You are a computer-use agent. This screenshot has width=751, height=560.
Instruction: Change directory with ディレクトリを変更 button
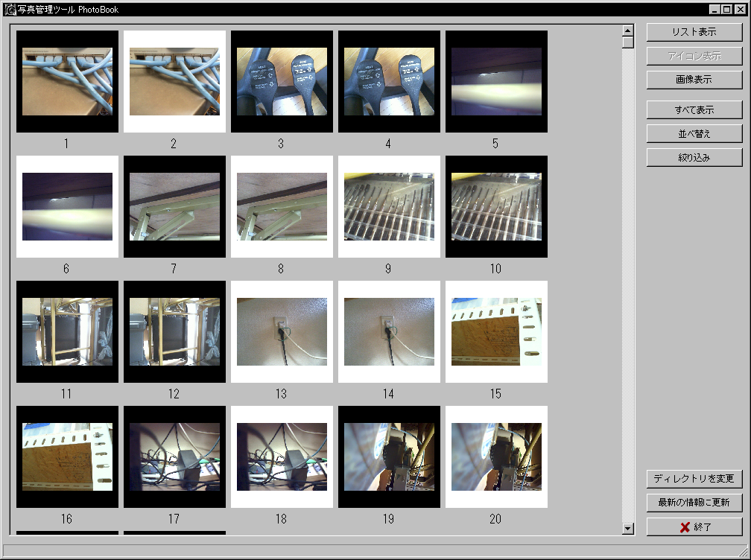694,478
